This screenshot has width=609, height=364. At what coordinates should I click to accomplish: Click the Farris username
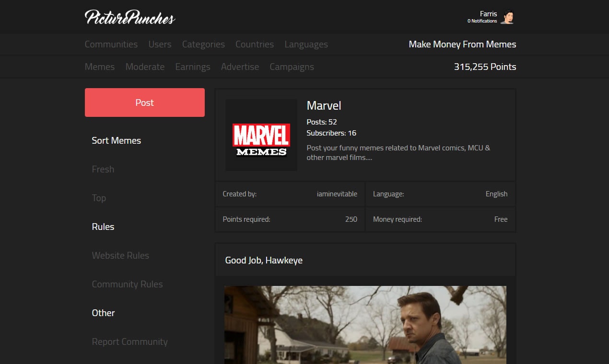pyautogui.click(x=488, y=14)
